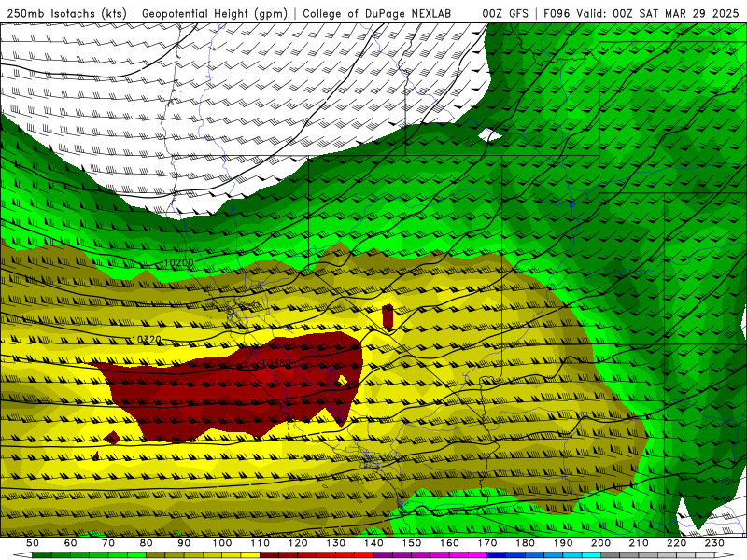This screenshot has width=747, height=560.
Task: Click the 180 value on the color scale
Action: [x=525, y=543]
